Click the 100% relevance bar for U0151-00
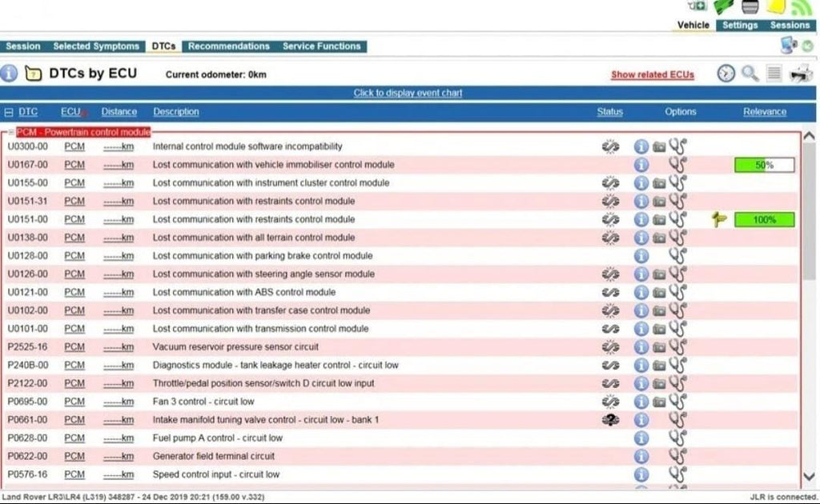The image size is (820, 504). [x=764, y=219]
